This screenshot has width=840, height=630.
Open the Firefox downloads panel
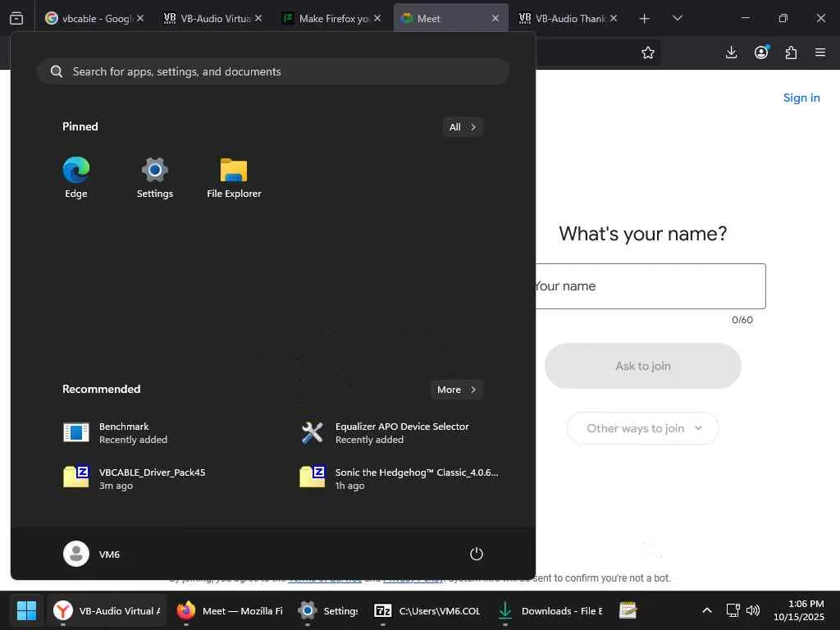(731, 52)
